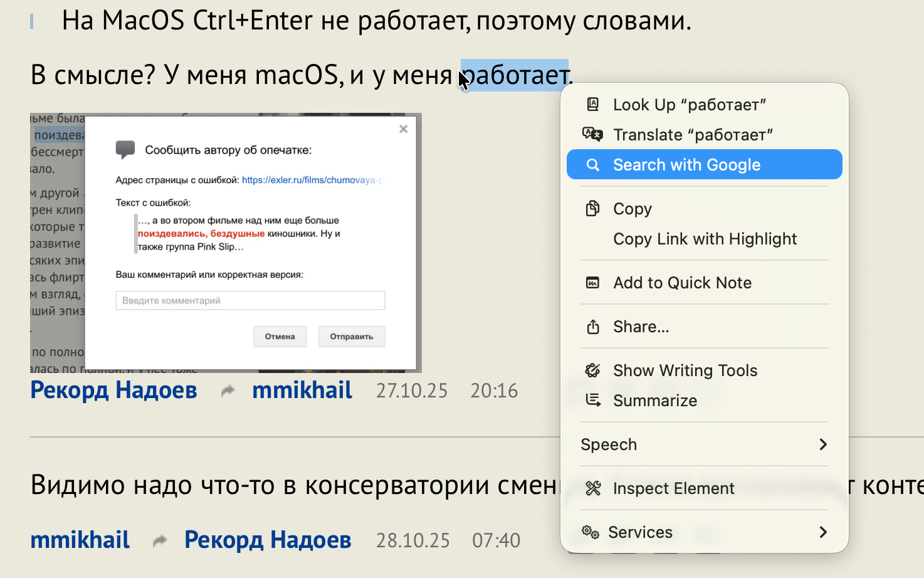This screenshot has width=924, height=578.
Task: Open mmikhail profile link dated 28.10.25
Action: [80, 540]
